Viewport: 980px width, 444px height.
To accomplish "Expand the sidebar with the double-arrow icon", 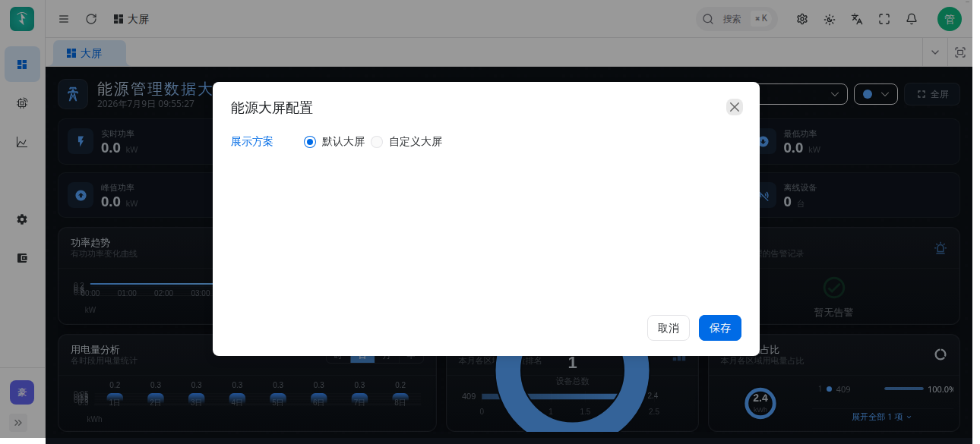I will [x=18, y=422].
